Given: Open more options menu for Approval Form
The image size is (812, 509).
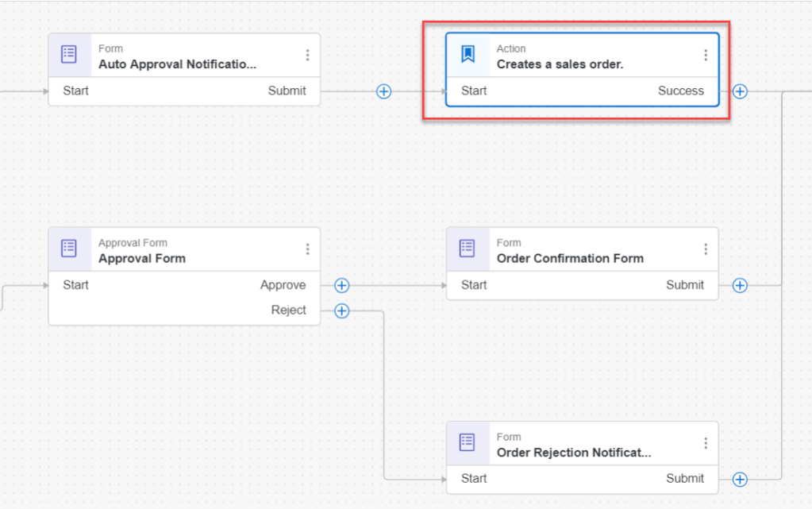Looking at the screenshot, I should pyautogui.click(x=307, y=249).
